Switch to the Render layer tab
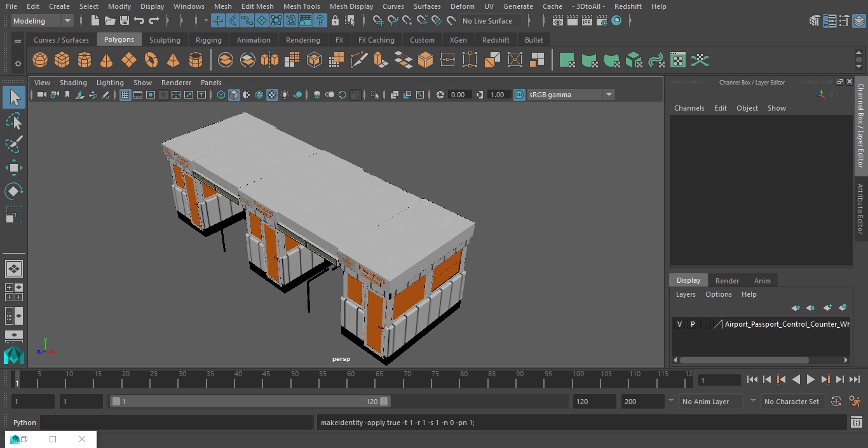 (x=727, y=281)
